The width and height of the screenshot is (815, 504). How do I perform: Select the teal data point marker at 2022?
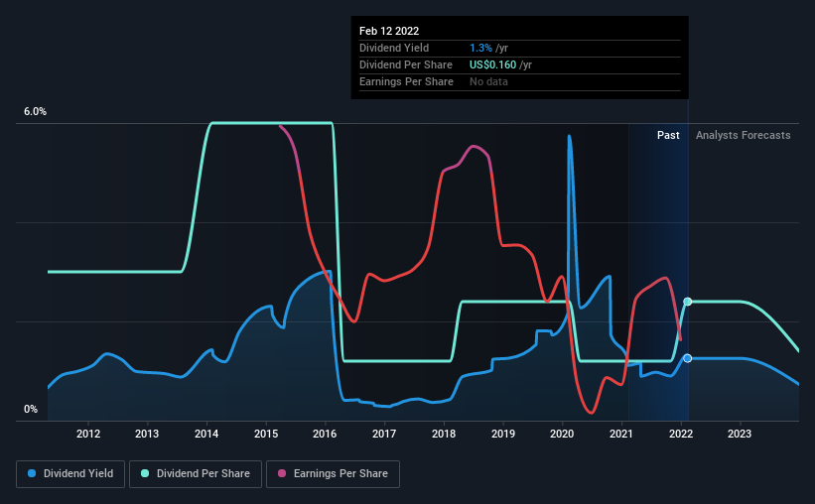click(687, 302)
